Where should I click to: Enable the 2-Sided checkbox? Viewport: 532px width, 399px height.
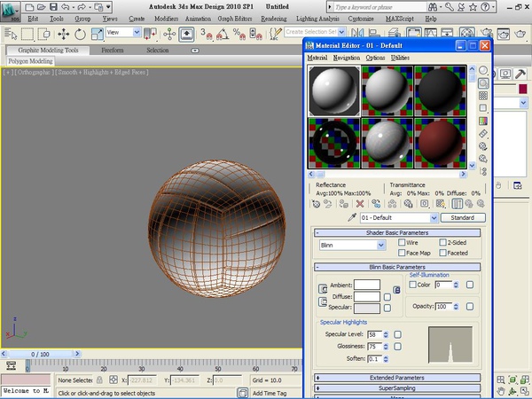442,242
